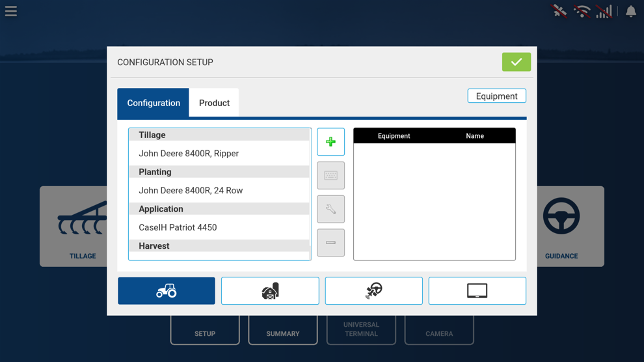Screen dimensions: 644x362
Task: Confirm setup with green checkmark button
Action: click(517, 62)
